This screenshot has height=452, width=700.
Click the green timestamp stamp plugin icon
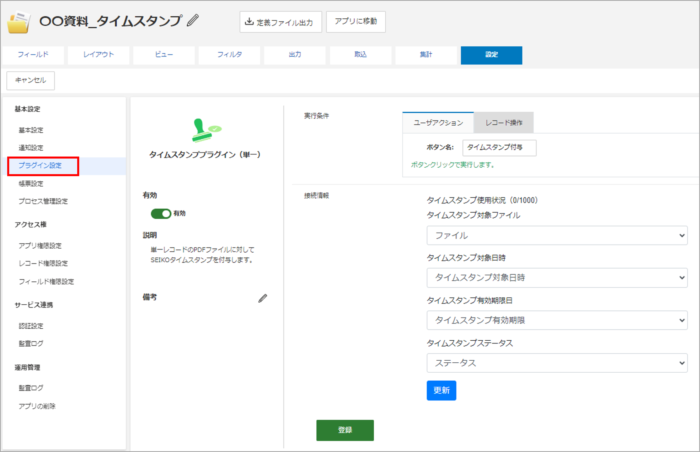206,130
